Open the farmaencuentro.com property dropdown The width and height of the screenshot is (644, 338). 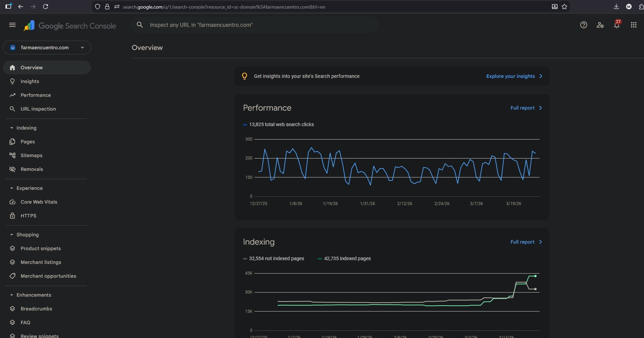click(x=47, y=48)
